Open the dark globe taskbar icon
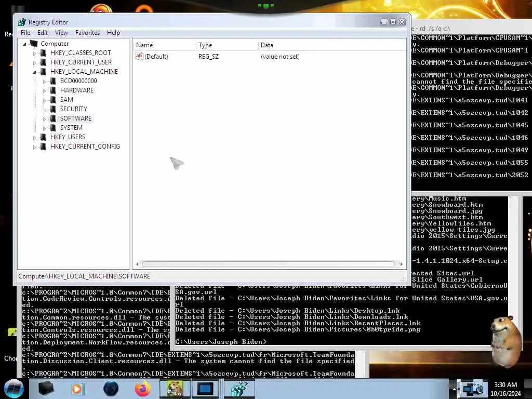 111,389
